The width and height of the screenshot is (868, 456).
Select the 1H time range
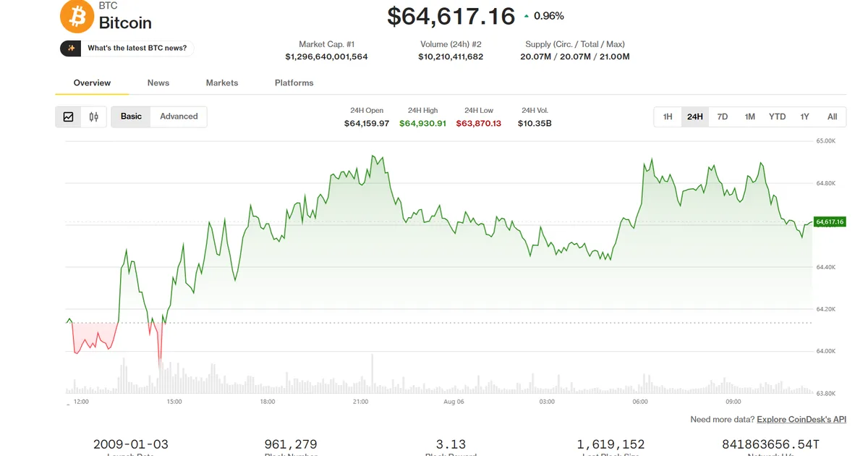(668, 117)
